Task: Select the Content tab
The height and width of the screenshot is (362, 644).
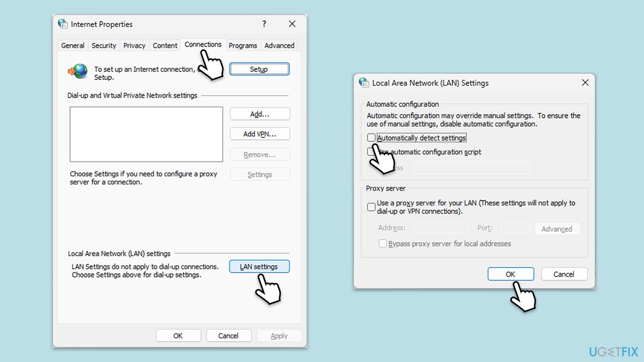Action: coord(165,45)
